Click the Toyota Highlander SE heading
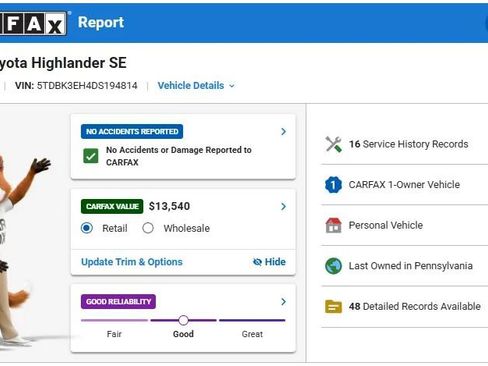The height and width of the screenshot is (366, 488). click(63, 63)
